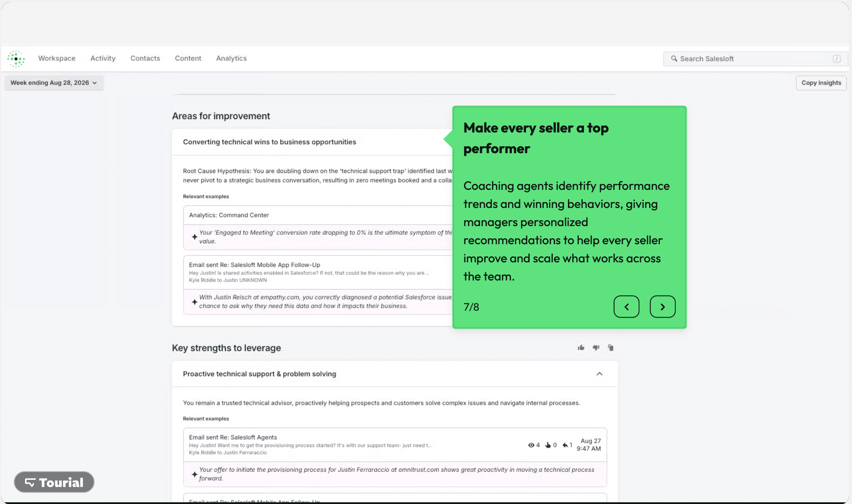Click the 7/8 step counter
The image size is (852, 504).
click(471, 307)
